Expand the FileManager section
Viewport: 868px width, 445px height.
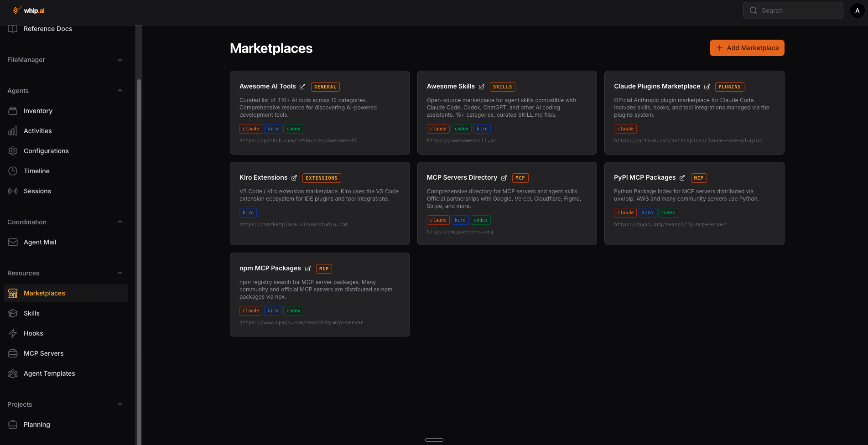120,60
